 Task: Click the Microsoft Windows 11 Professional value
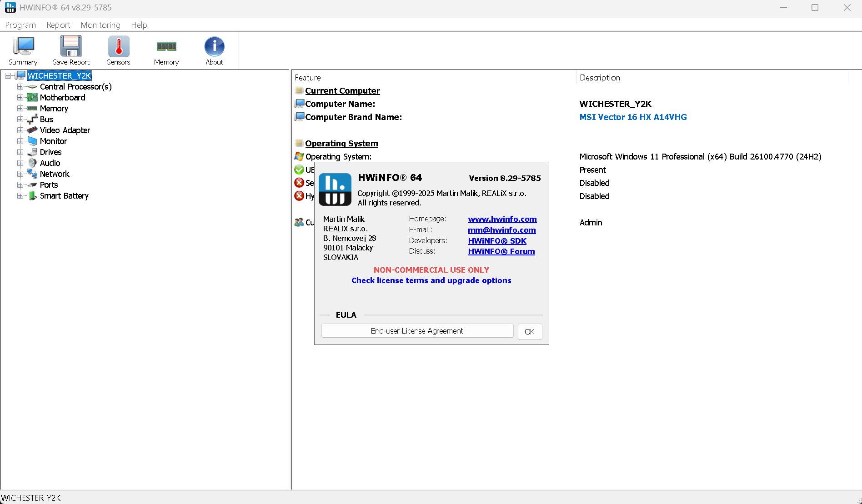[x=701, y=156]
